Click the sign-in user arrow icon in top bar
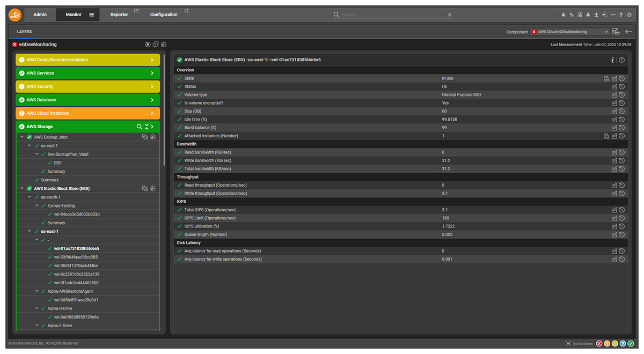This screenshot has width=644, height=354. pos(604,15)
